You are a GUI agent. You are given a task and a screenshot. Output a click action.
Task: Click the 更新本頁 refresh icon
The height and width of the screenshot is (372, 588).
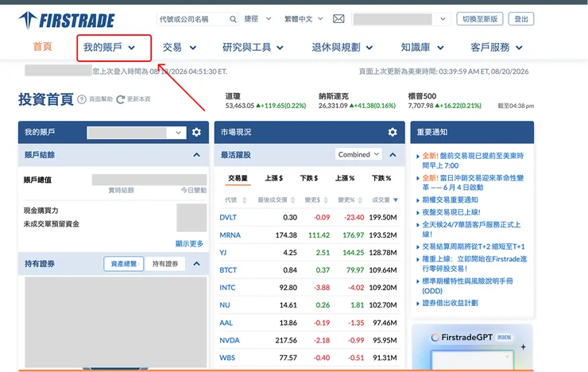tap(120, 99)
